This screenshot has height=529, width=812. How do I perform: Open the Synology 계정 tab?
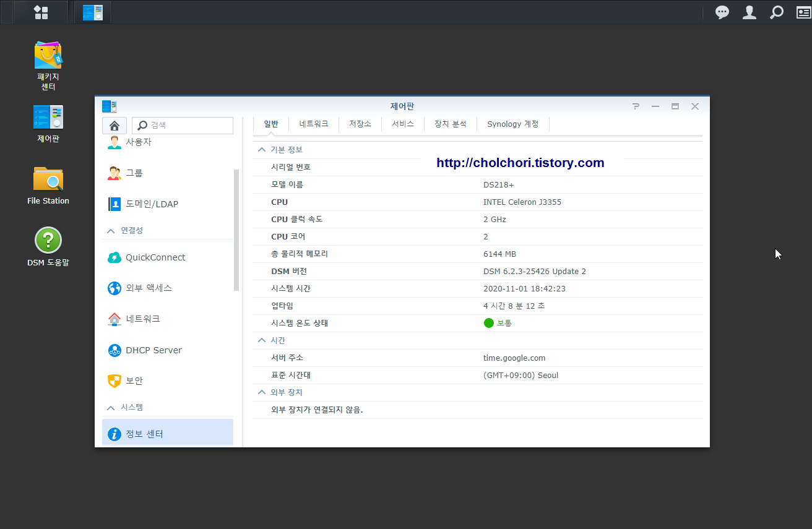point(513,124)
